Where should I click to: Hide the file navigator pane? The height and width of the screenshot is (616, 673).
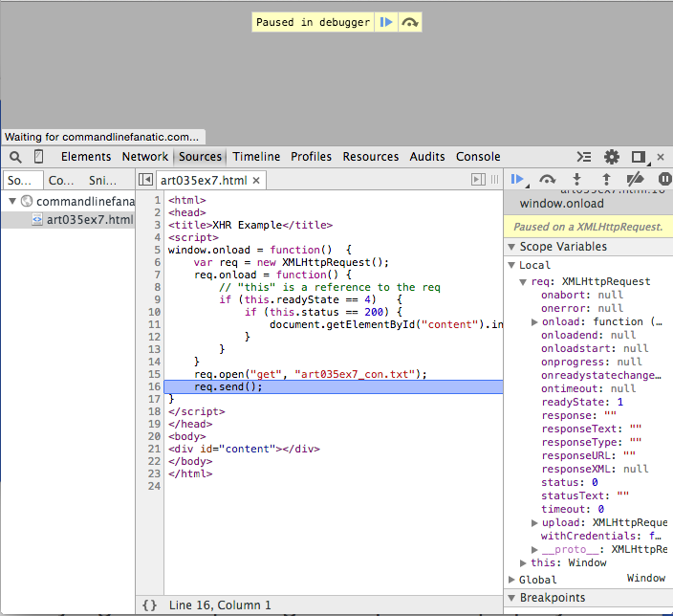(145, 180)
